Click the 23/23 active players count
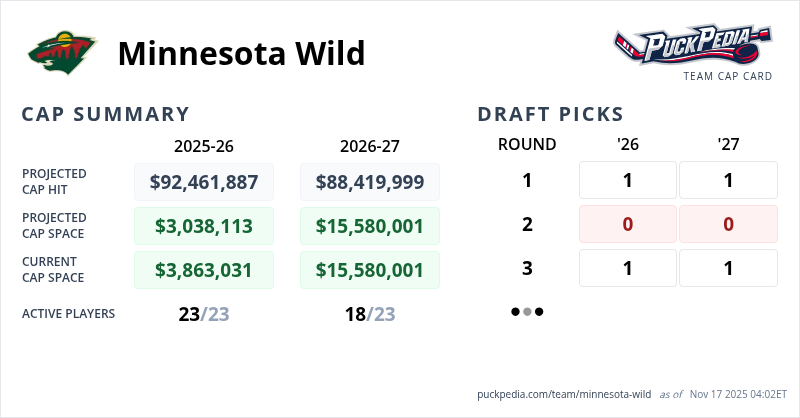This screenshot has height=418, width=800. (204, 314)
